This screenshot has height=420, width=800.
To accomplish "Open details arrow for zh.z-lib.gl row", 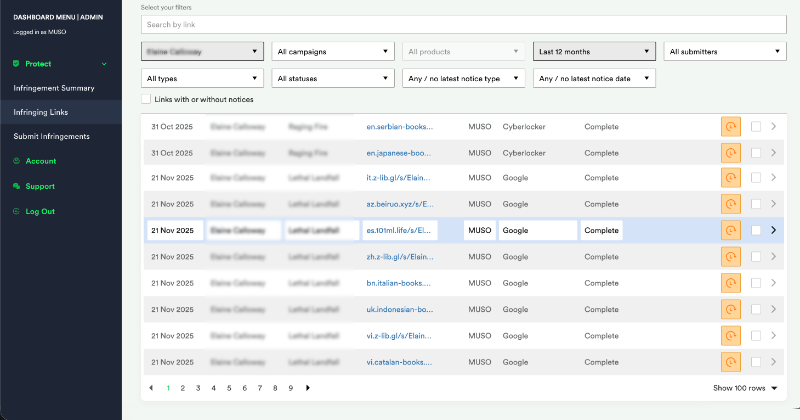I will 773,257.
